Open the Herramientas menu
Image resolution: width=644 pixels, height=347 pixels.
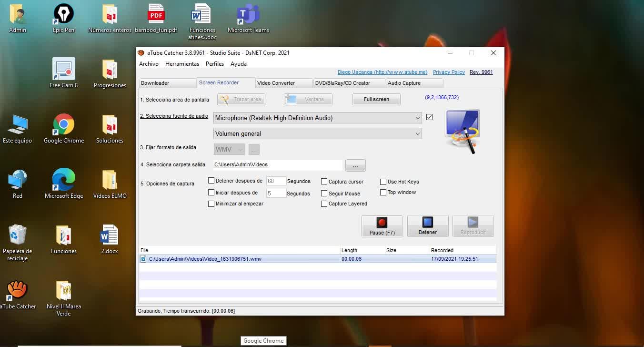point(182,64)
